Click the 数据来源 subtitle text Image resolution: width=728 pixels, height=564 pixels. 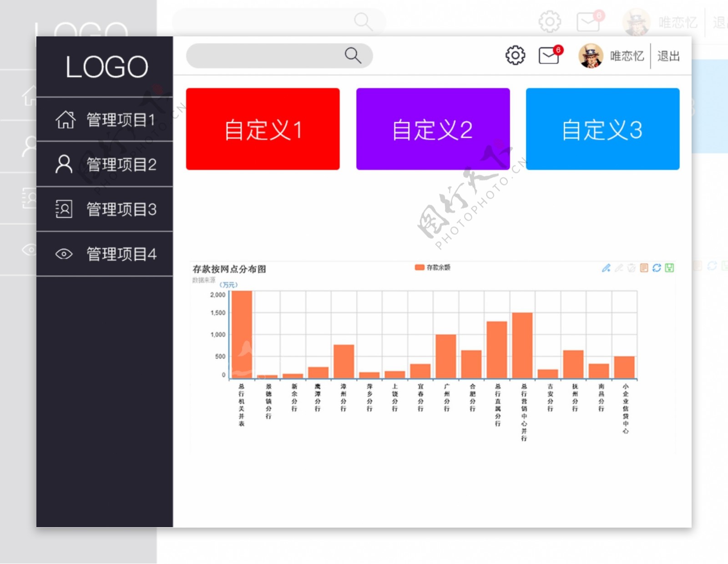pos(203,280)
